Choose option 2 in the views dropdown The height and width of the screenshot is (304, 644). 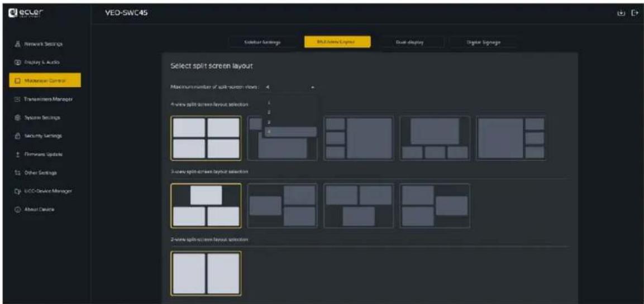point(289,112)
